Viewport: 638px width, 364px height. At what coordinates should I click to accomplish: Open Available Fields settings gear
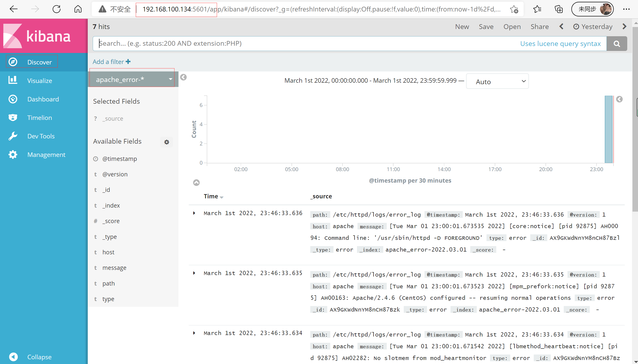(x=166, y=142)
